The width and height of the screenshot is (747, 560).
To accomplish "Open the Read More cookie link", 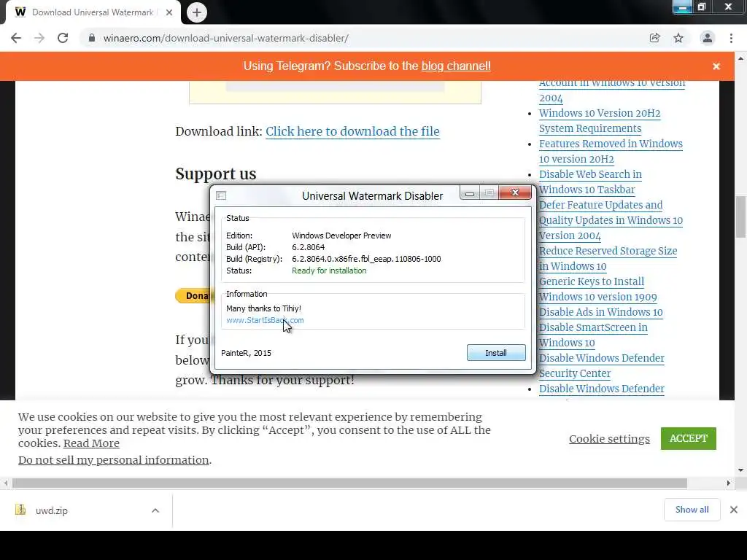I will coord(91,443).
